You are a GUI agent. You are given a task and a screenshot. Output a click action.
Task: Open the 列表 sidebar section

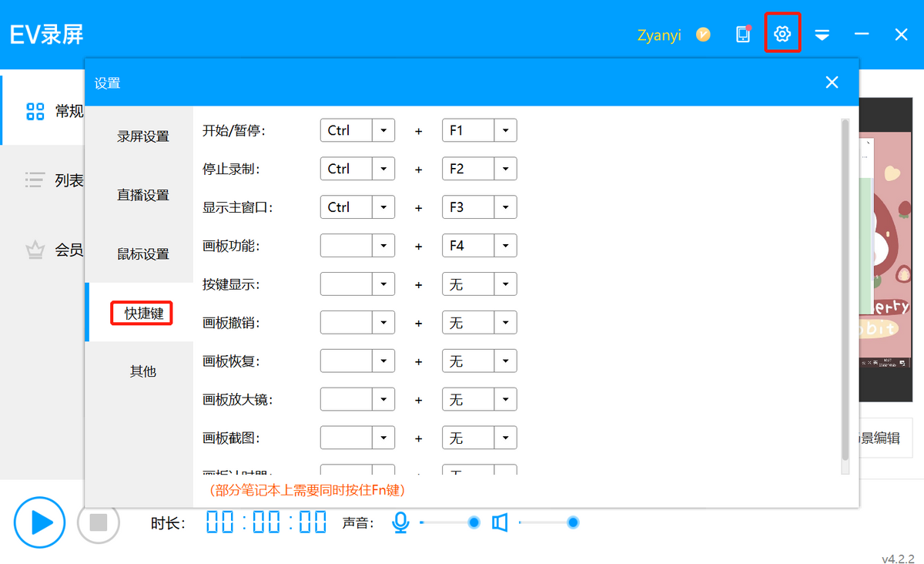(x=42, y=180)
